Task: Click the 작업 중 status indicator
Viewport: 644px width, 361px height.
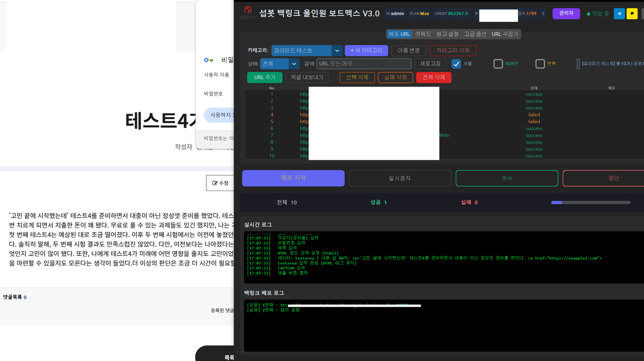Action: tap(598, 14)
